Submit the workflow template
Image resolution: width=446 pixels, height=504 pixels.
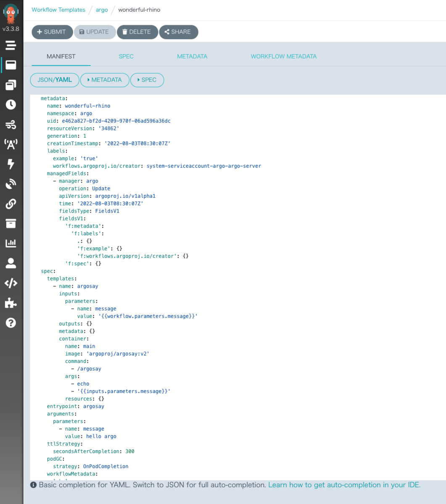[52, 32]
